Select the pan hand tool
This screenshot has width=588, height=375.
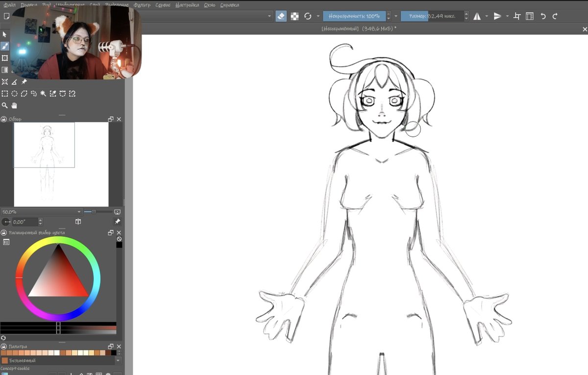click(14, 105)
